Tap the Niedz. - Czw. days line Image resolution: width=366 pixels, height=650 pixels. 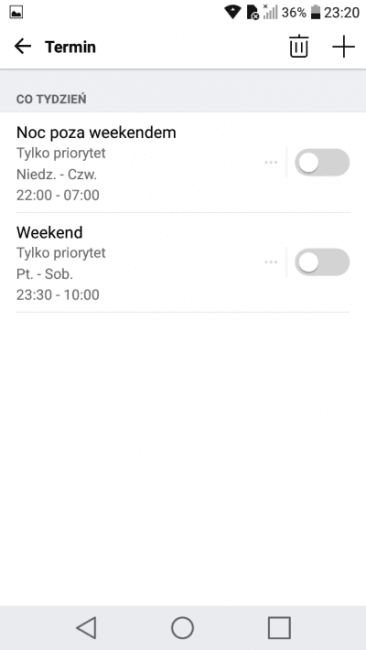click(56, 175)
